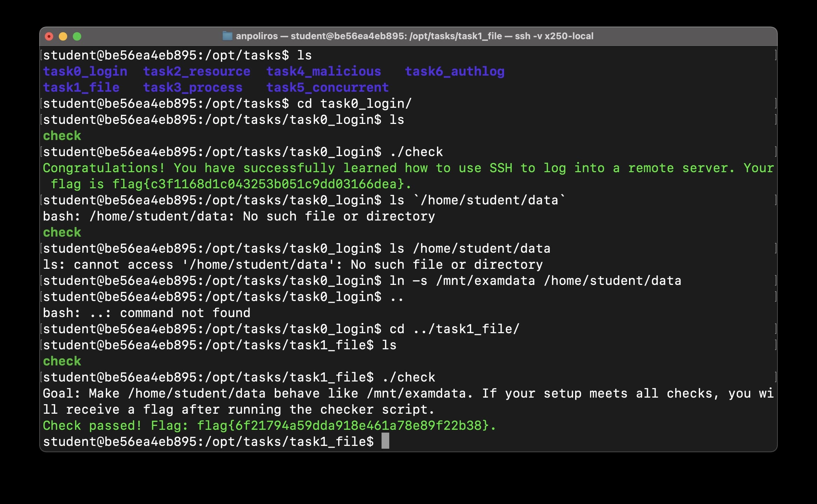Click the Check passed flag line
This screenshot has height=504, width=817.
pos(269,426)
